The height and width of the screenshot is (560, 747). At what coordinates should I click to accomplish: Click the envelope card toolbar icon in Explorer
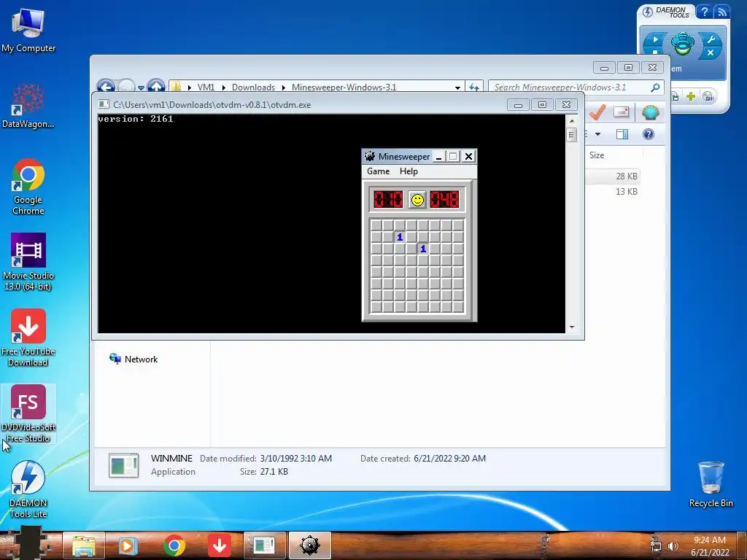(x=622, y=112)
